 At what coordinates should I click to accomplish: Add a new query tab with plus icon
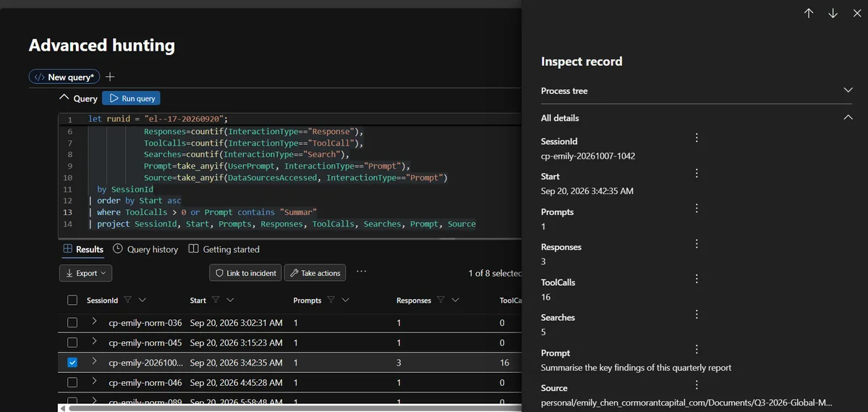point(110,77)
